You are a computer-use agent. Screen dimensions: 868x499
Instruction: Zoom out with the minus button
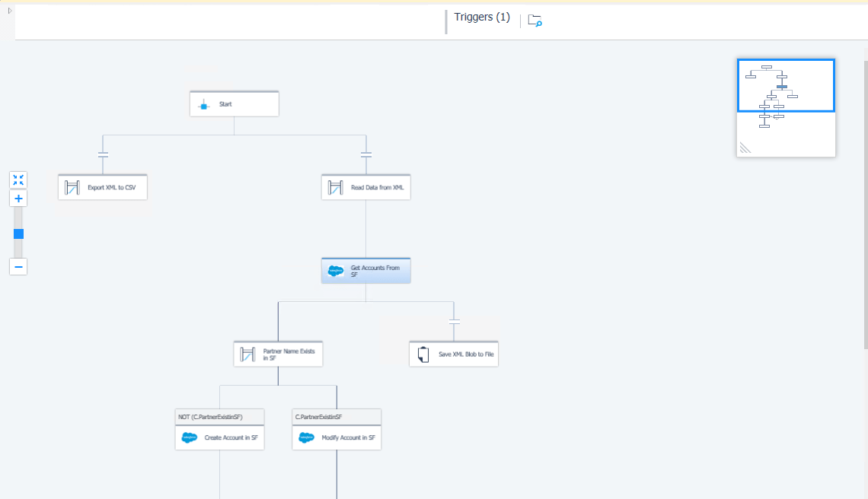(x=18, y=267)
